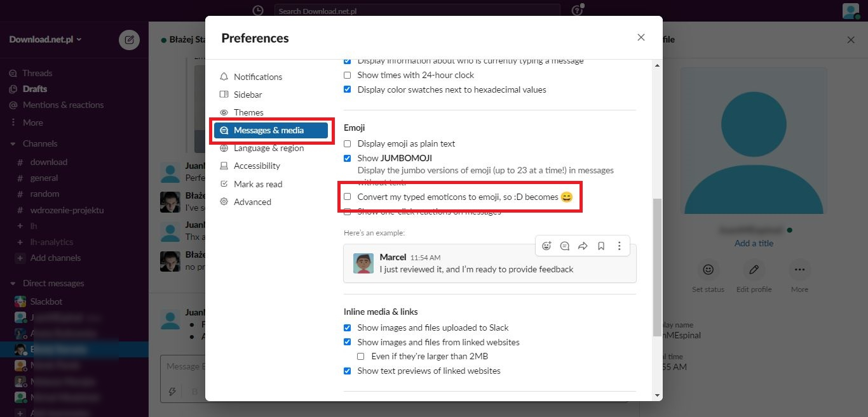The image size is (868, 417).
Task: Click Marcel's avatar in the example message
Action: (x=363, y=263)
